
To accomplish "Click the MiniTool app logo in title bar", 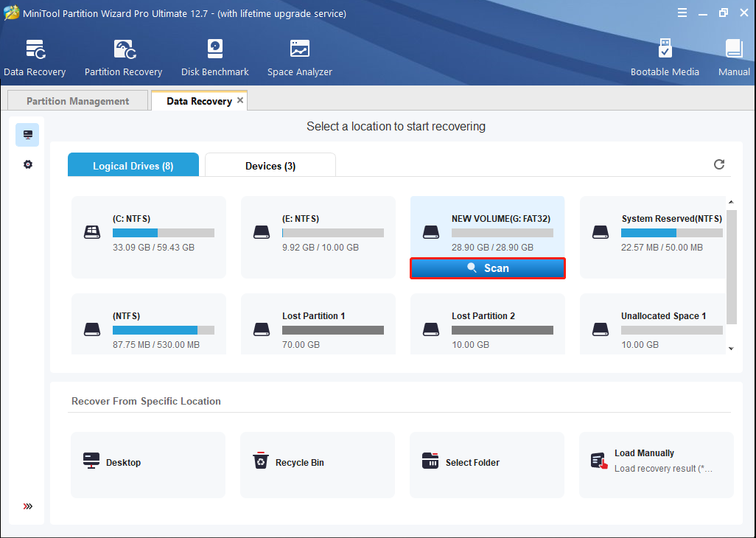I will point(10,13).
